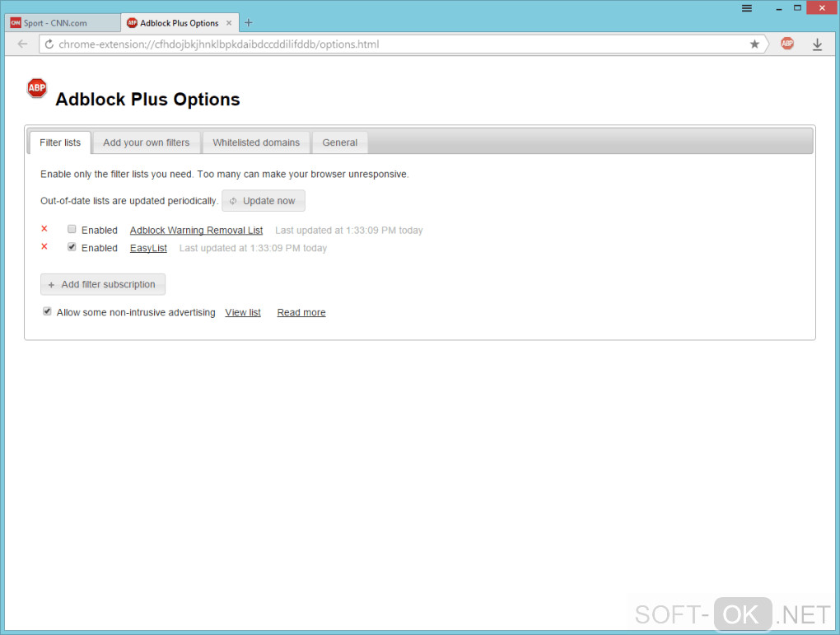840x635 pixels.
Task: Switch to the Sport - CNN.com tab
Action: pos(62,23)
